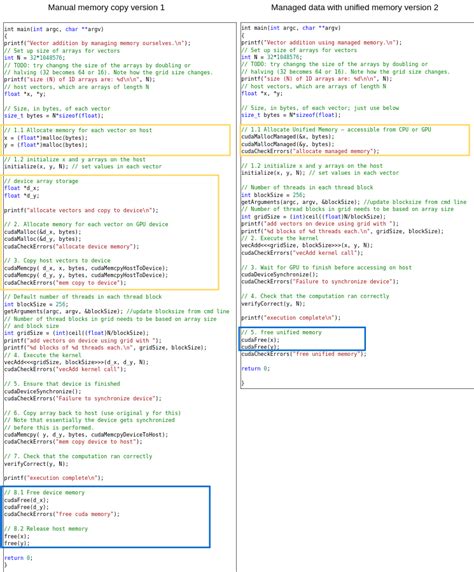Click the line "cudaMalloc(&d_x, bytes);"

click(x=43, y=232)
